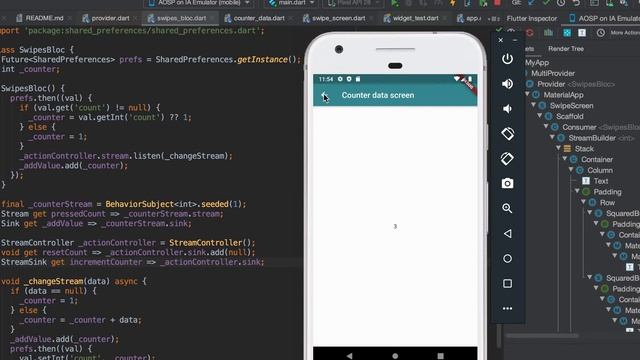Screen dimensions: 640x360
Task: Select the Flutter Inspector panel tab
Action: pyautogui.click(x=531, y=18)
